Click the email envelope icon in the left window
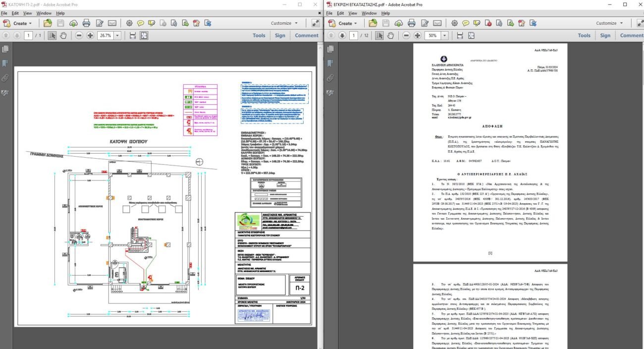644x349 pixels. (x=112, y=23)
